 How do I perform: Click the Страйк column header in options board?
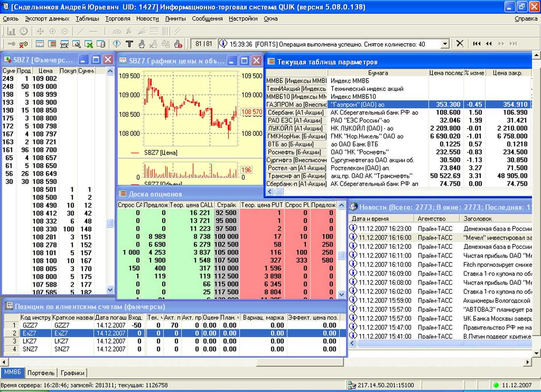pyautogui.click(x=227, y=205)
